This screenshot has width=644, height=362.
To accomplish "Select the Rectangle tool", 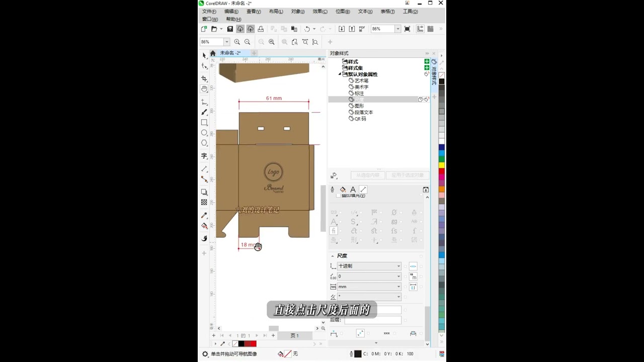I will coord(204,122).
